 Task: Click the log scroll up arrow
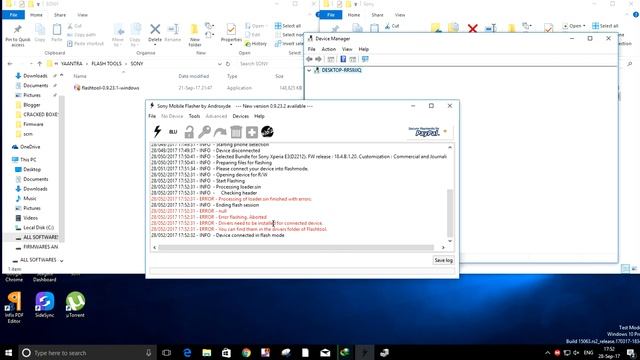point(450,147)
